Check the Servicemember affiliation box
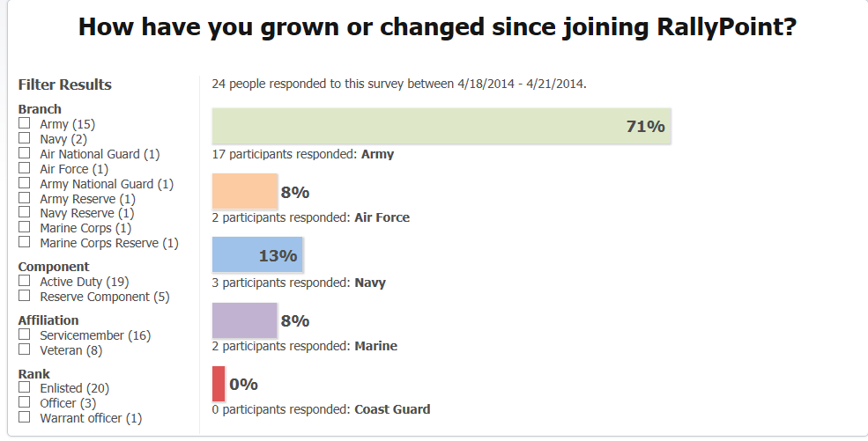 (x=25, y=334)
